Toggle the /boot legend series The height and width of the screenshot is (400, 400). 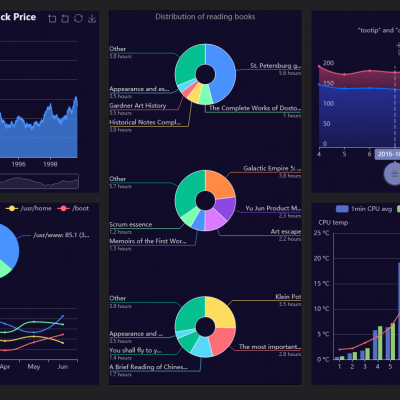(73, 208)
